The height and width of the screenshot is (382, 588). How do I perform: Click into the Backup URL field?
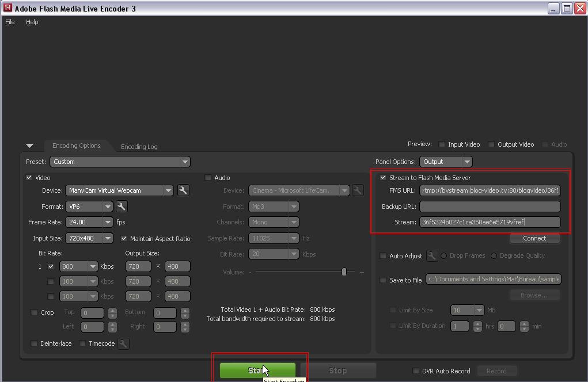tap(490, 207)
